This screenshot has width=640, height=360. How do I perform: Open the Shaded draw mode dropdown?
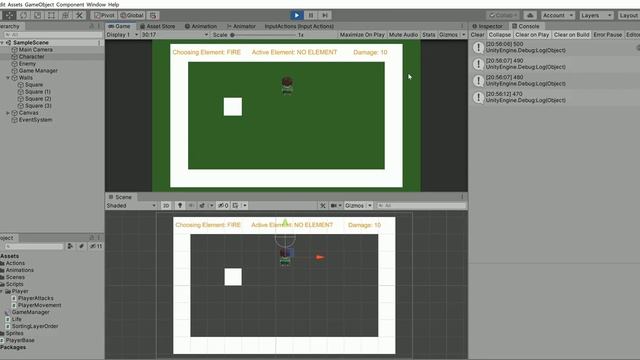pyautogui.click(x=131, y=205)
